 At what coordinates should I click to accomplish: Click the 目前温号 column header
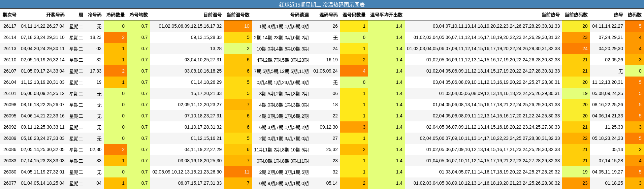click(212, 15)
